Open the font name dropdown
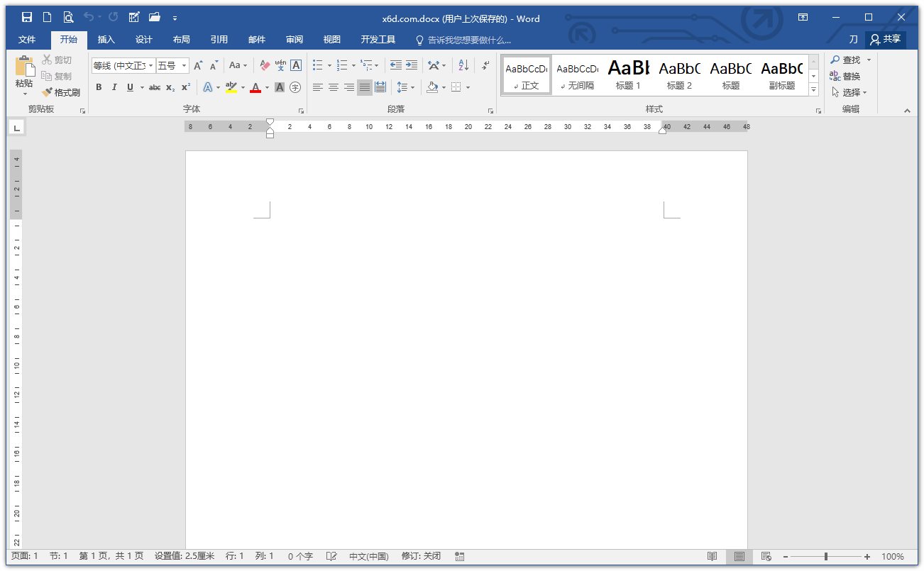The width and height of the screenshot is (924, 571). (x=151, y=66)
